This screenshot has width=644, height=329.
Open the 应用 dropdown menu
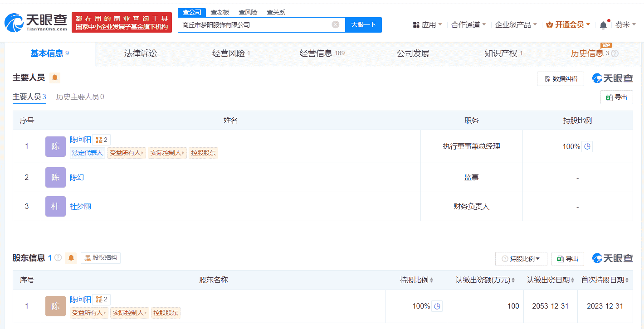tap(427, 25)
